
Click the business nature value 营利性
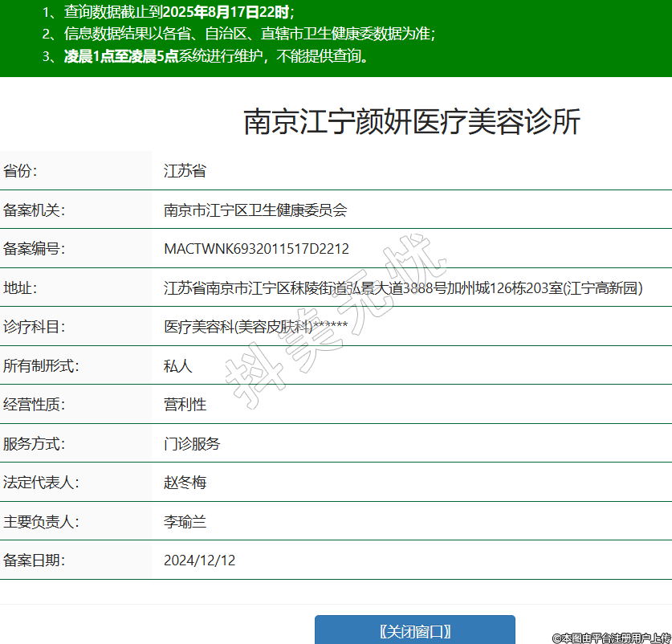tap(185, 405)
